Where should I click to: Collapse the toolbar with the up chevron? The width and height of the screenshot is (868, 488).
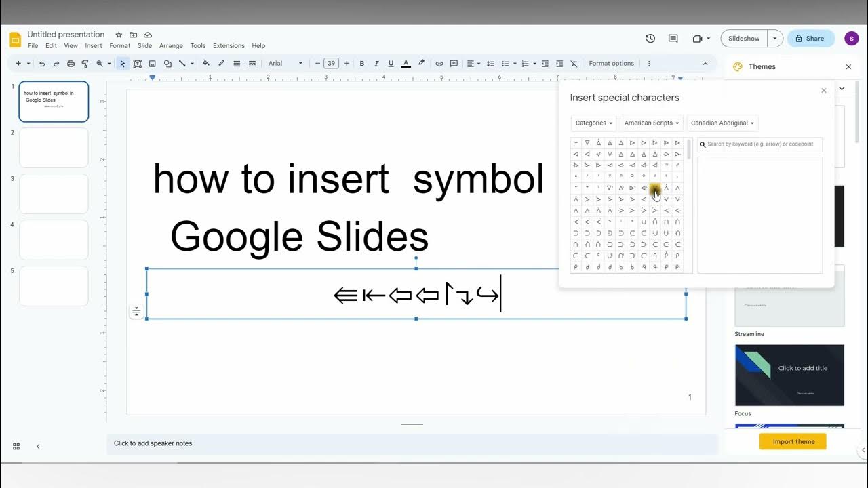coord(705,64)
